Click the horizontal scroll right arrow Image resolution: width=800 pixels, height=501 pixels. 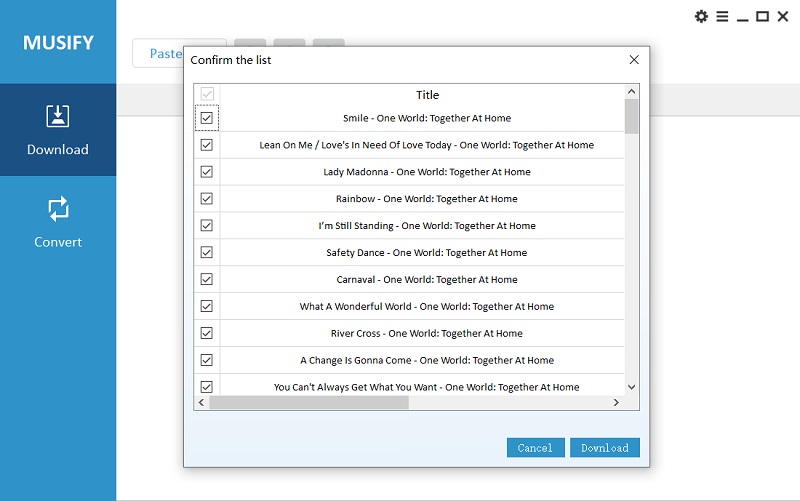point(616,403)
